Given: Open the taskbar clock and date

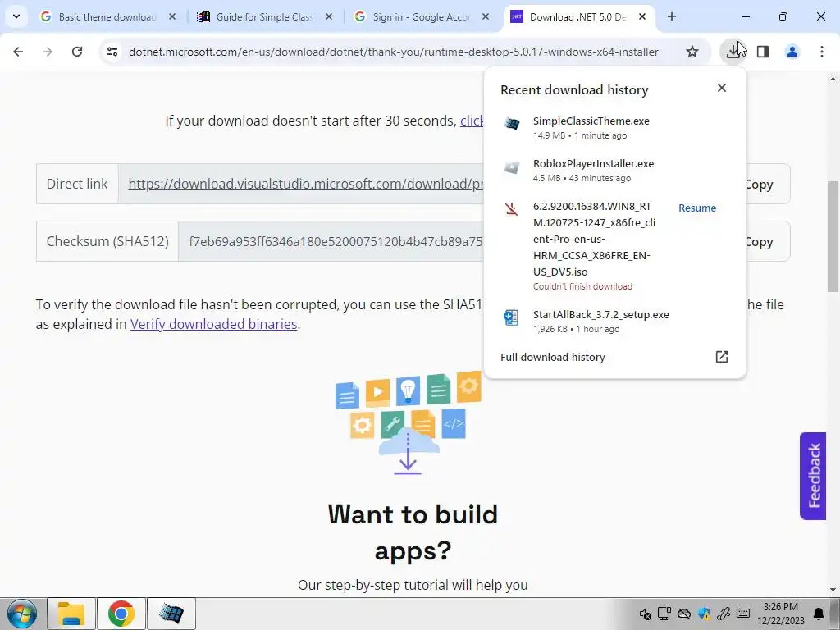Looking at the screenshot, I should pyautogui.click(x=781, y=614).
